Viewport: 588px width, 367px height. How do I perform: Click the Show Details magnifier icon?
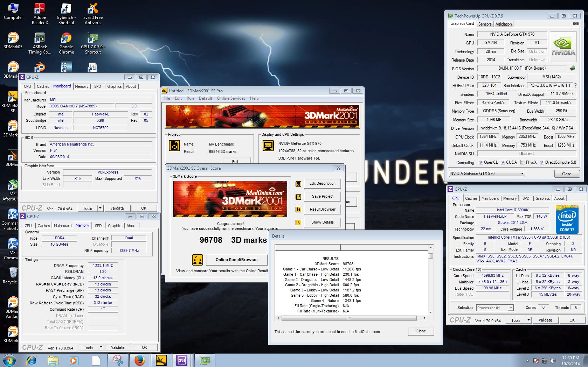(x=298, y=223)
